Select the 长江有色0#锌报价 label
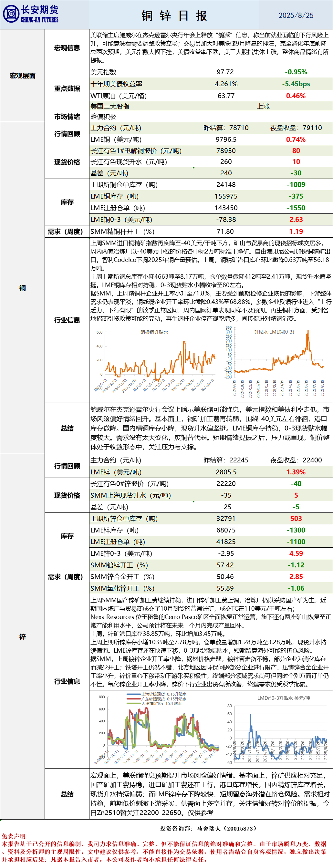Screen dimensions: 333x868 click(130, 483)
